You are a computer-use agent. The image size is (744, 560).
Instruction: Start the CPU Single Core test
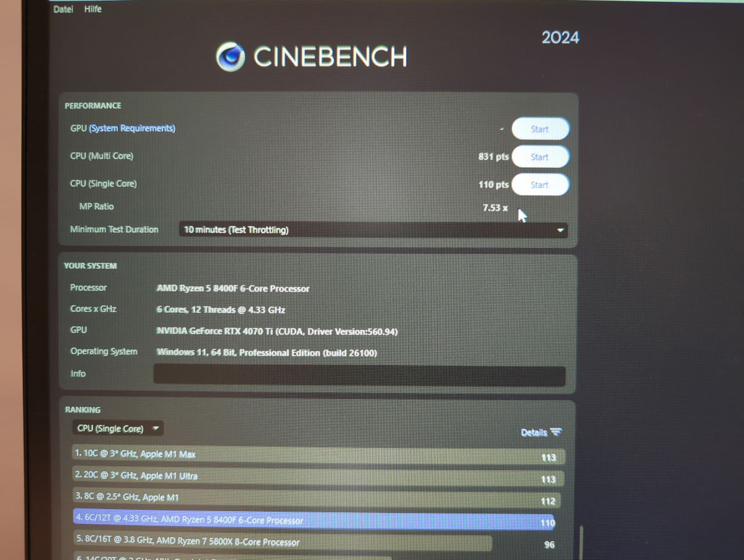point(540,185)
